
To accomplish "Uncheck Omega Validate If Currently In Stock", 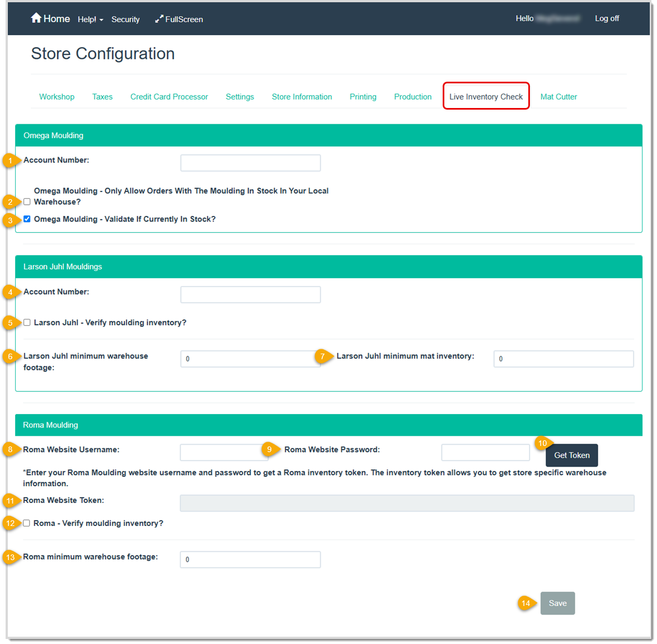I will (26, 219).
